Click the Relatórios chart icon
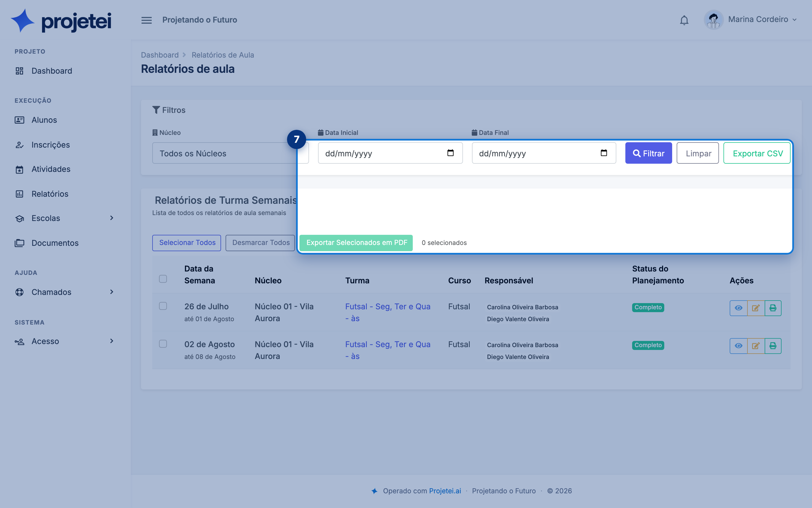The width and height of the screenshot is (812, 508). click(x=19, y=194)
